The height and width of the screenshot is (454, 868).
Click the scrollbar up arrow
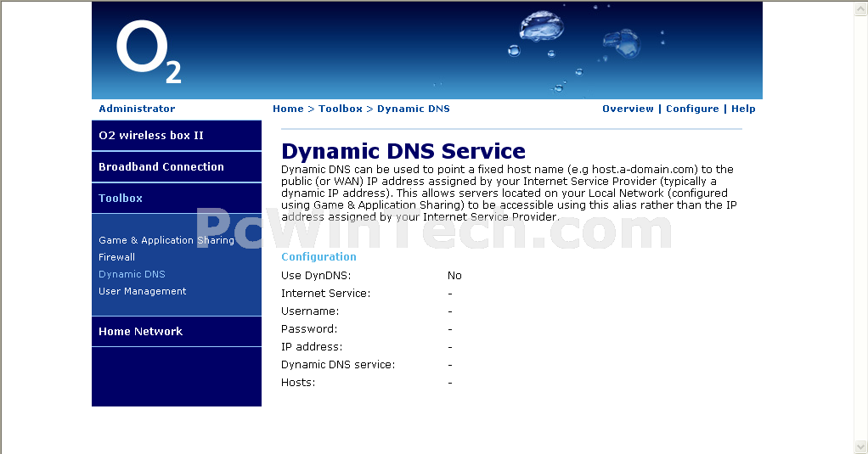coord(861,8)
